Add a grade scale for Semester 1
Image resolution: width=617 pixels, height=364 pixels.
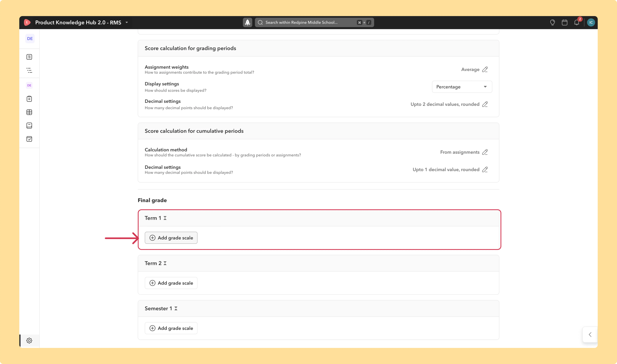pos(171,328)
